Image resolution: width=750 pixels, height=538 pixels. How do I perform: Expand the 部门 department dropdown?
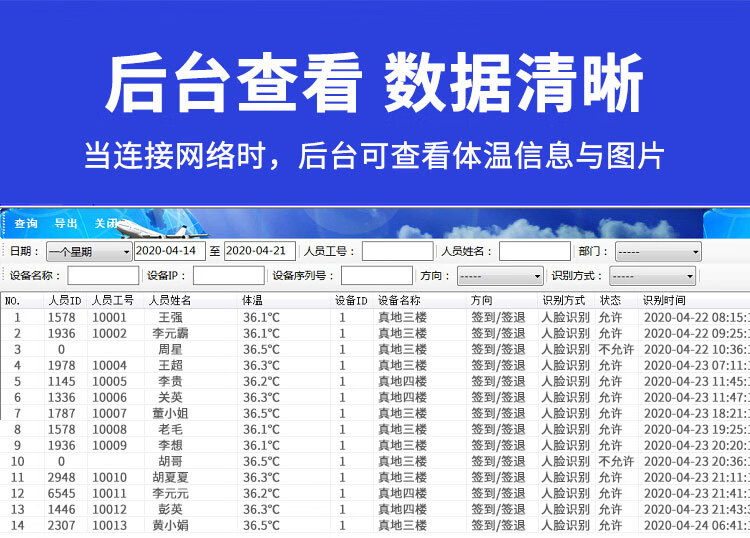point(657,251)
